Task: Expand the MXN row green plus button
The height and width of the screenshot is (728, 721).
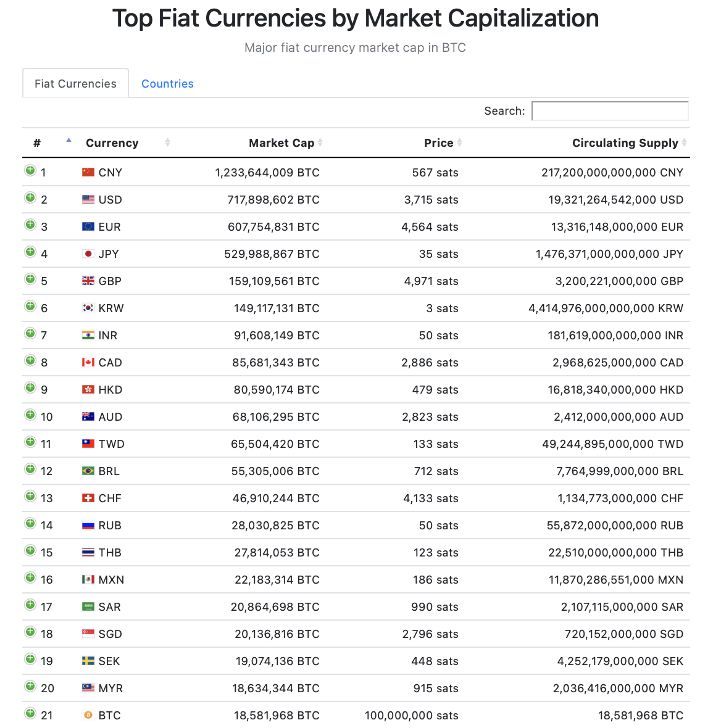Action: 30,577
